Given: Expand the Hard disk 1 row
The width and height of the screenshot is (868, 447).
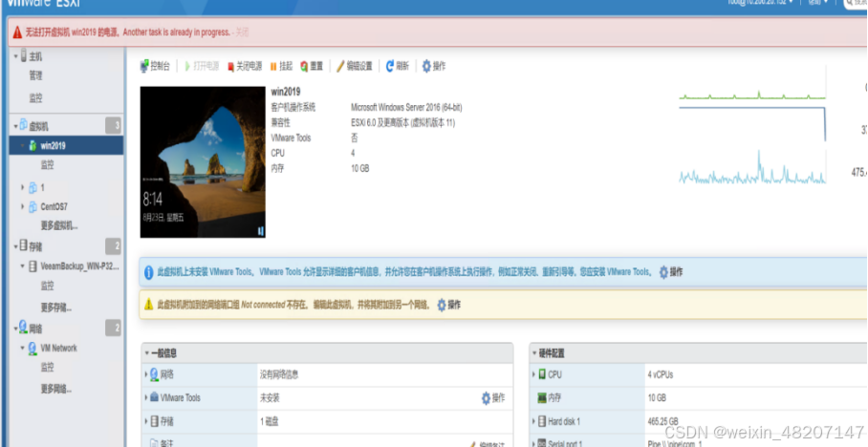Looking at the screenshot, I should 533,421.
